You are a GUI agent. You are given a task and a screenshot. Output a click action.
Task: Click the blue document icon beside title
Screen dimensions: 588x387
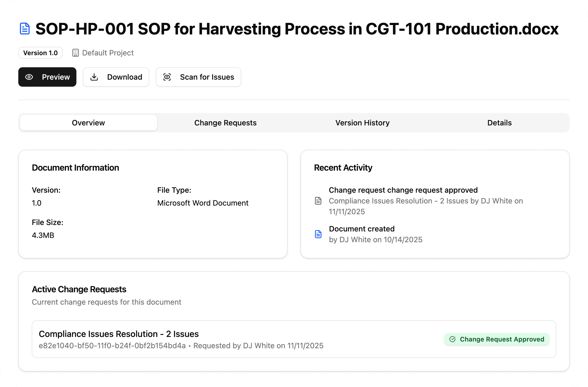tap(25, 29)
